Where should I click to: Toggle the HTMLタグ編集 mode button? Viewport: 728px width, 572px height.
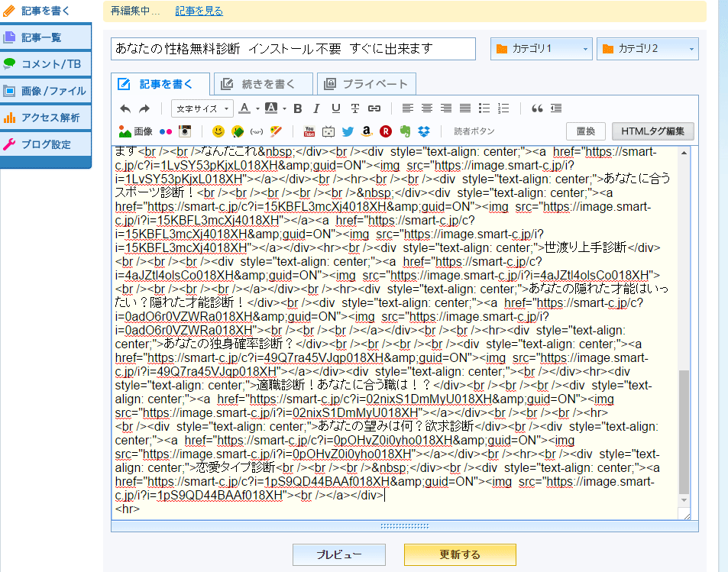[653, 131]
